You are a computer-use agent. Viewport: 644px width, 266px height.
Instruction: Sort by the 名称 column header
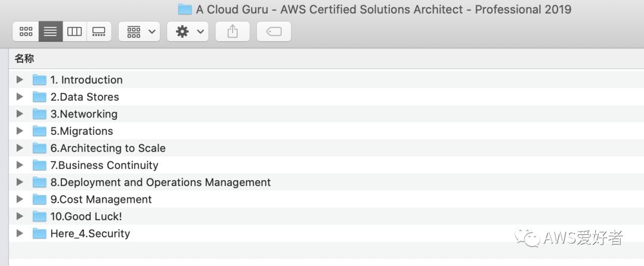pos(24,58)
